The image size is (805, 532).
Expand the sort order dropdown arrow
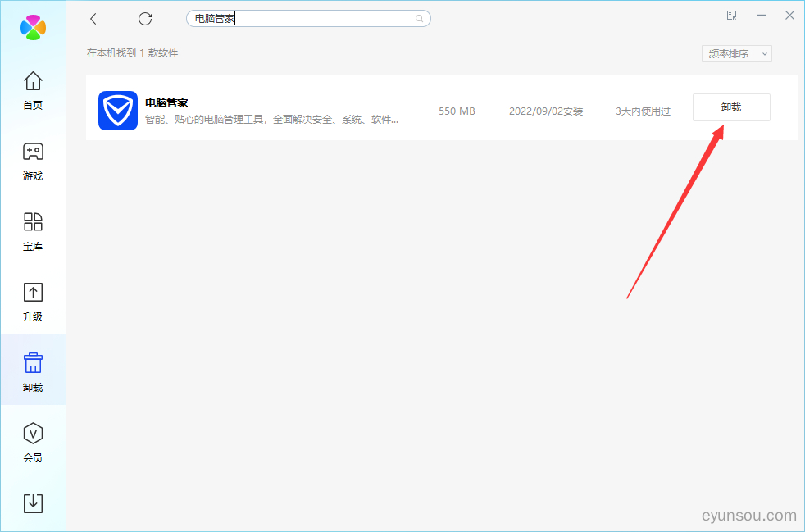pyautogui.click(x=765, y=53)
